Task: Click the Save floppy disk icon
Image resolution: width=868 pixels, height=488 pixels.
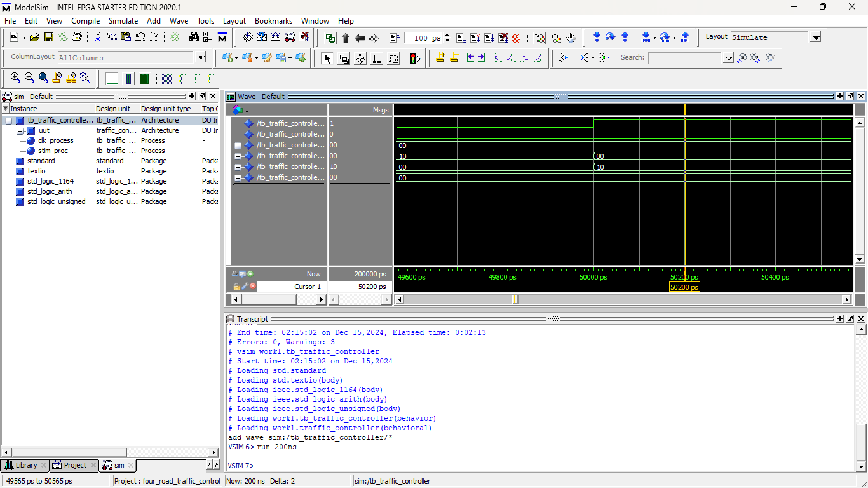Action: 48,37
